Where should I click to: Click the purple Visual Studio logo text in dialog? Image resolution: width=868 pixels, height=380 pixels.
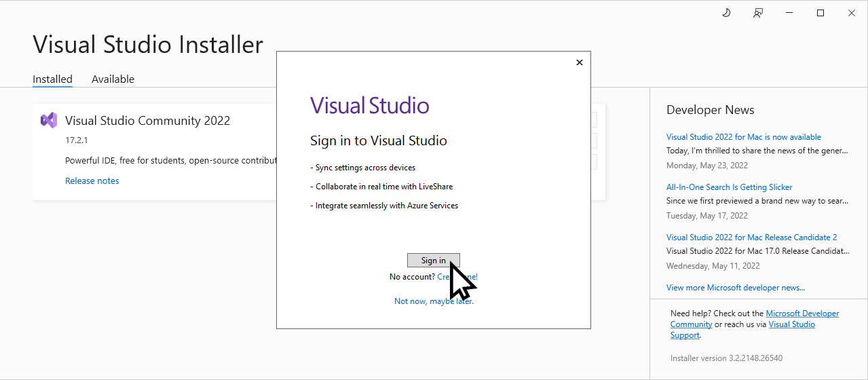coord(370,106)
